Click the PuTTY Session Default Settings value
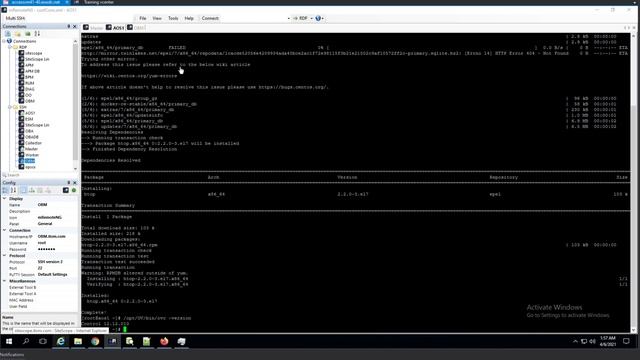Image resolution: width=640 pixels, height=360 pixels. point(57,274)
